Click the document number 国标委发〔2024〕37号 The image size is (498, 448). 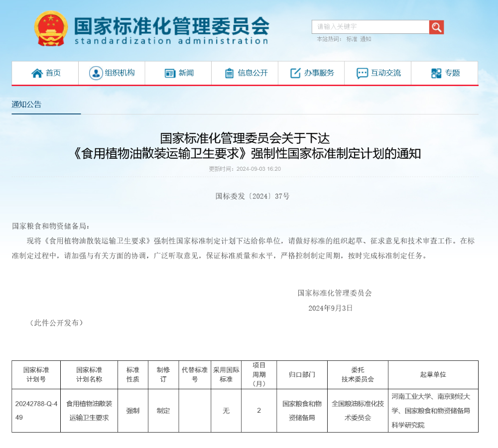(252, 196)
